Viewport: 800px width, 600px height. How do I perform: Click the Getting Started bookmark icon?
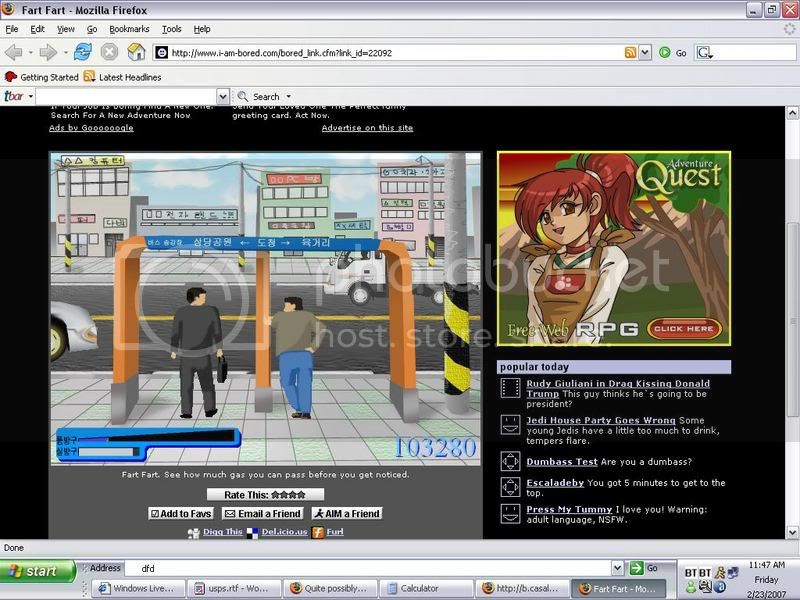pos(11,77)
